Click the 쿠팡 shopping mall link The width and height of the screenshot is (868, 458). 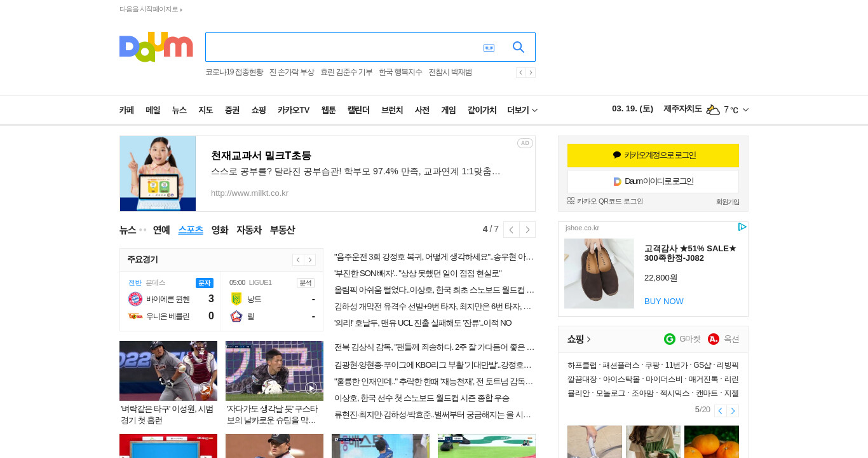(x=652, y=365)
